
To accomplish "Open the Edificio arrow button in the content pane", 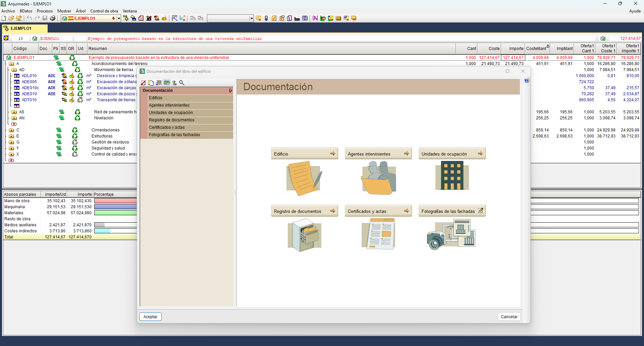I will (304, 154).
